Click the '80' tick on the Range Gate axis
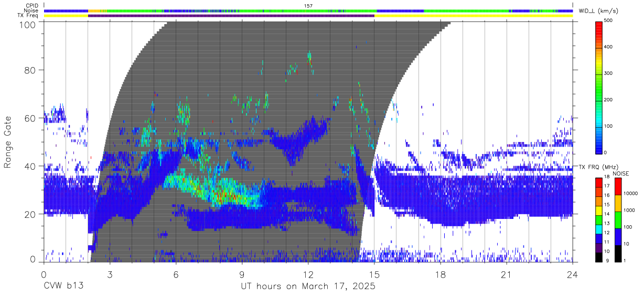This screenshot has width=644, height=297. click(x=31, y=70)
